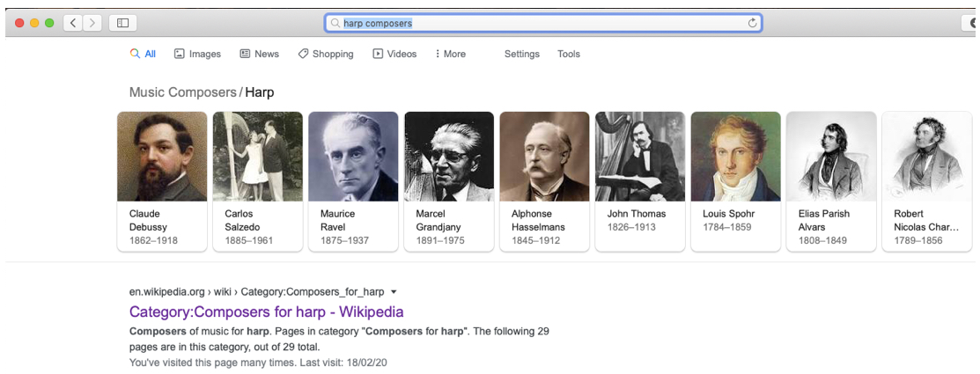Switch to the Shopping results tab
Screen dimensions: 980x374
click(325, 54)
